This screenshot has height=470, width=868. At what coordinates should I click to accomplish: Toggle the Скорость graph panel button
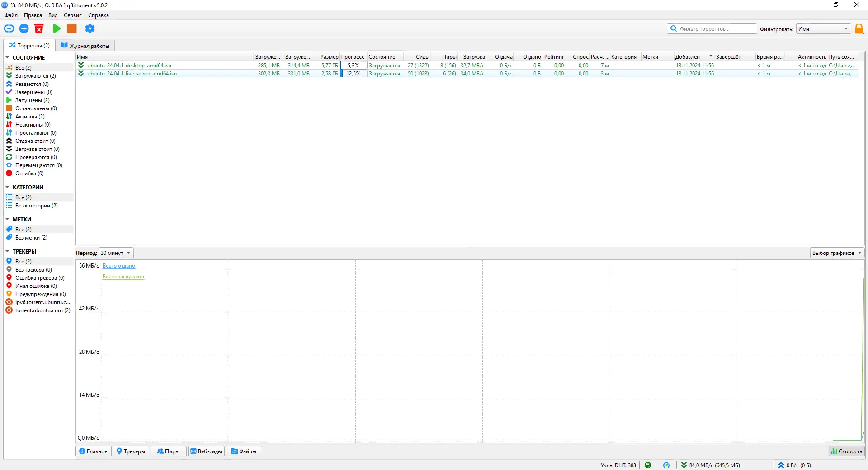point(846,451)
